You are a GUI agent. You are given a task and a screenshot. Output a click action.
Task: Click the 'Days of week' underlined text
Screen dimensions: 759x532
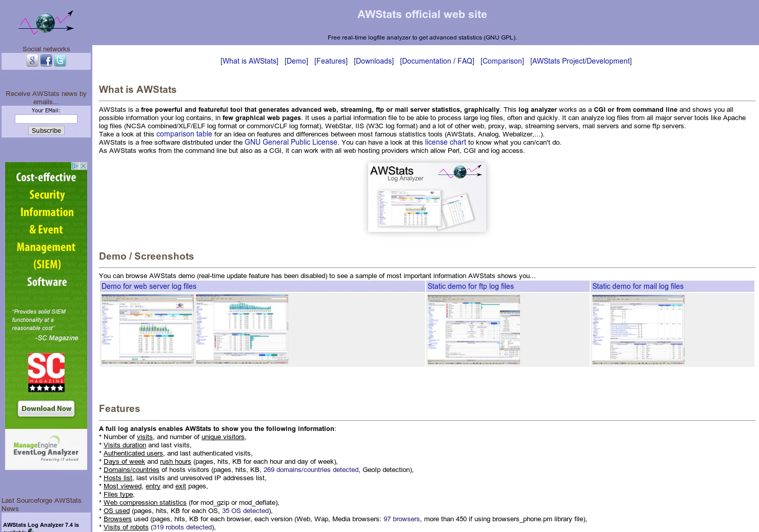tap(124, 462)
